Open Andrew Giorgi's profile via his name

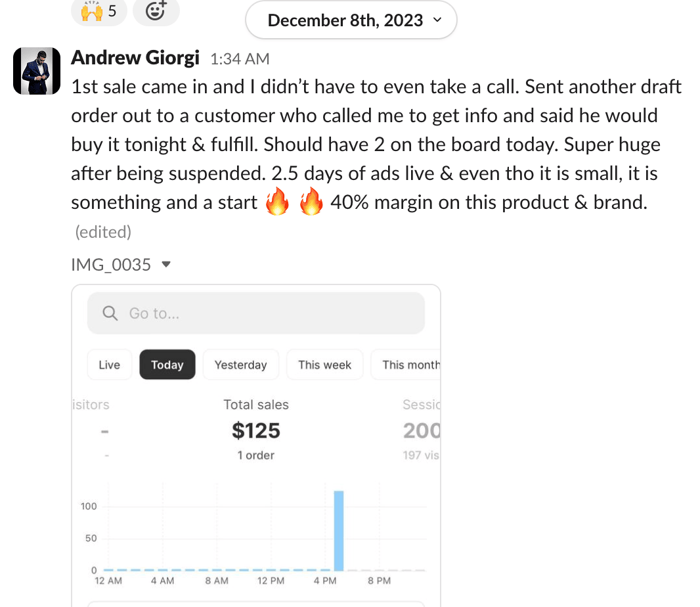coord(135,58)
